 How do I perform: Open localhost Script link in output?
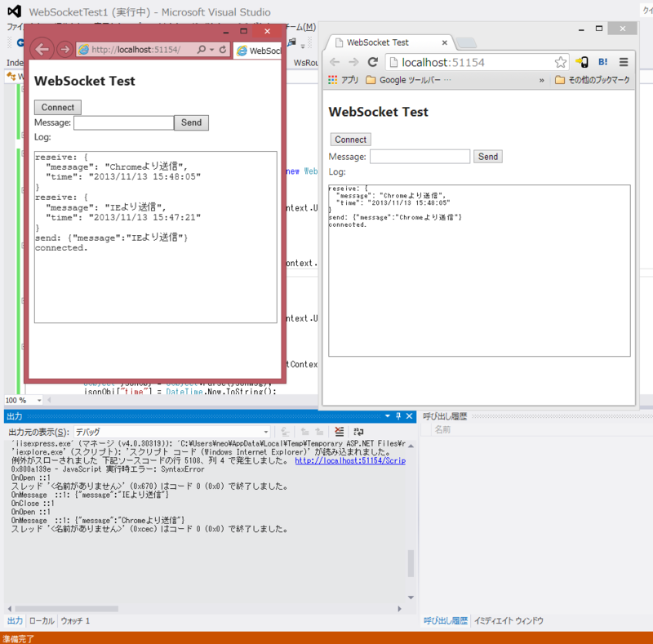click(350, 460)
